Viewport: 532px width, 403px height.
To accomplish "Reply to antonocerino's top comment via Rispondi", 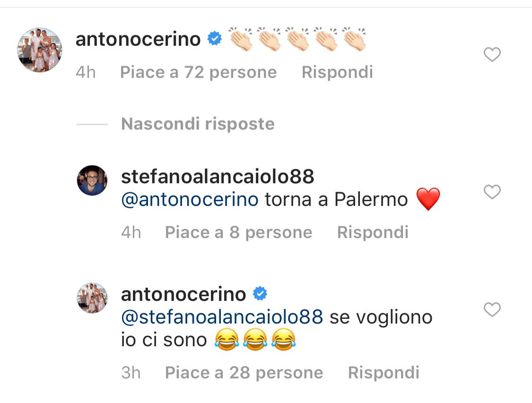I will click(337, 72).
